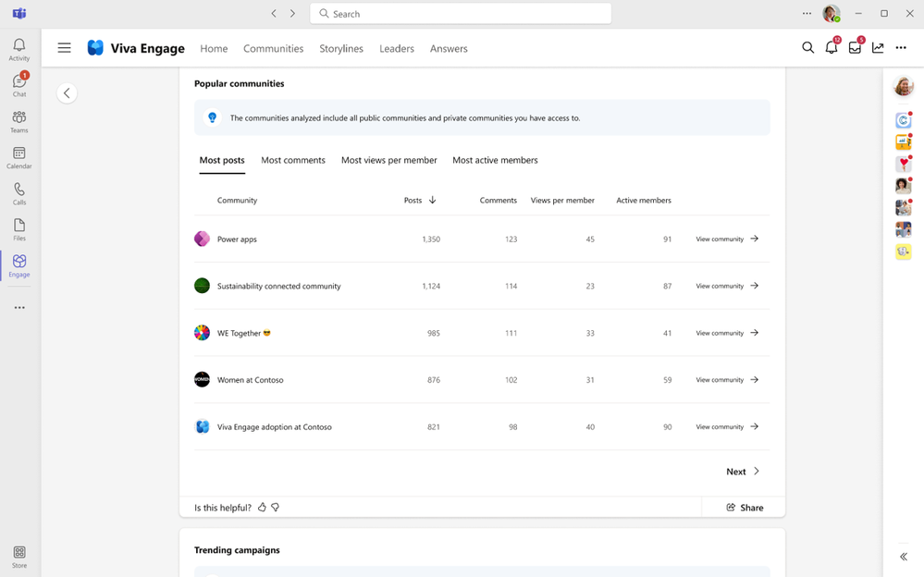Image resolution: width=924 pixels, height=577 pixels.
Task: Click the thumbs up helpful icon
Action: click(x=263, y=508)
